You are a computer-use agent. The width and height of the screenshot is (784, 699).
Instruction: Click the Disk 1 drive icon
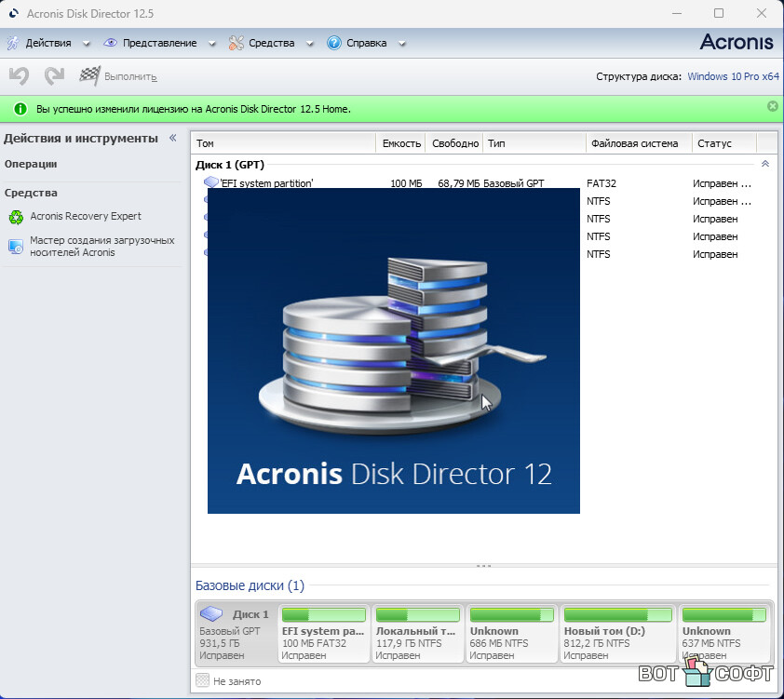point(212,614)
